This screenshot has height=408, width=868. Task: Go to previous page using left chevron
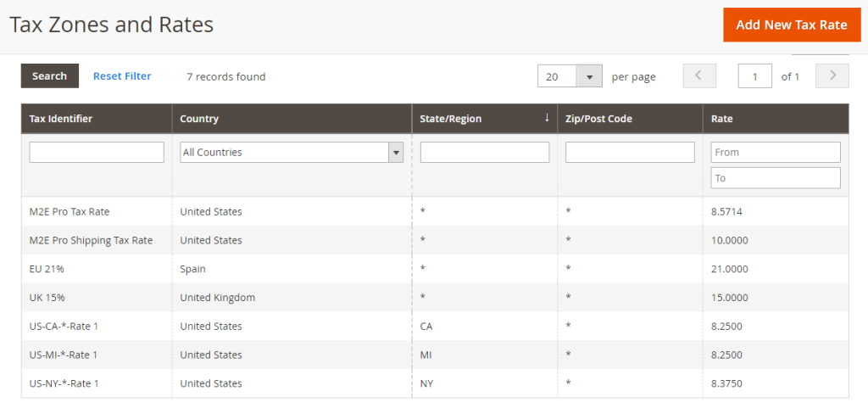(699, 75)
